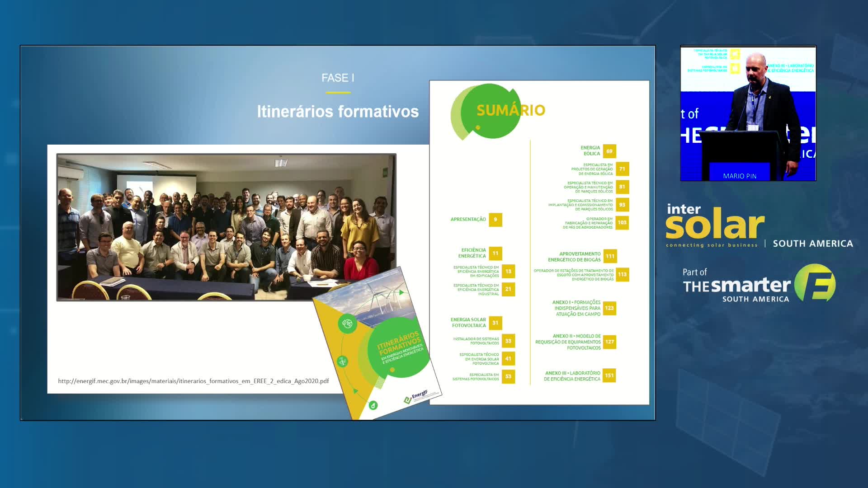
Task: Click the 'Itinerários formativos' heading
Action: [x=338, y=111]
